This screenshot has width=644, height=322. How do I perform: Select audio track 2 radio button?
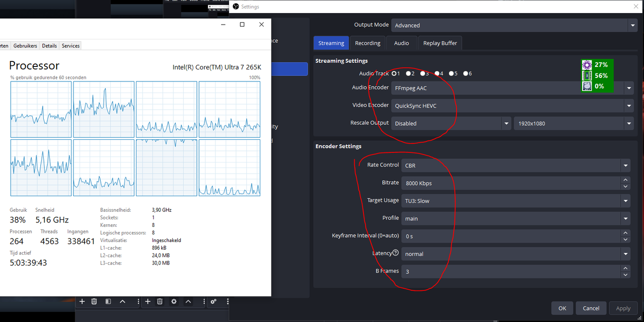[408, 73]
